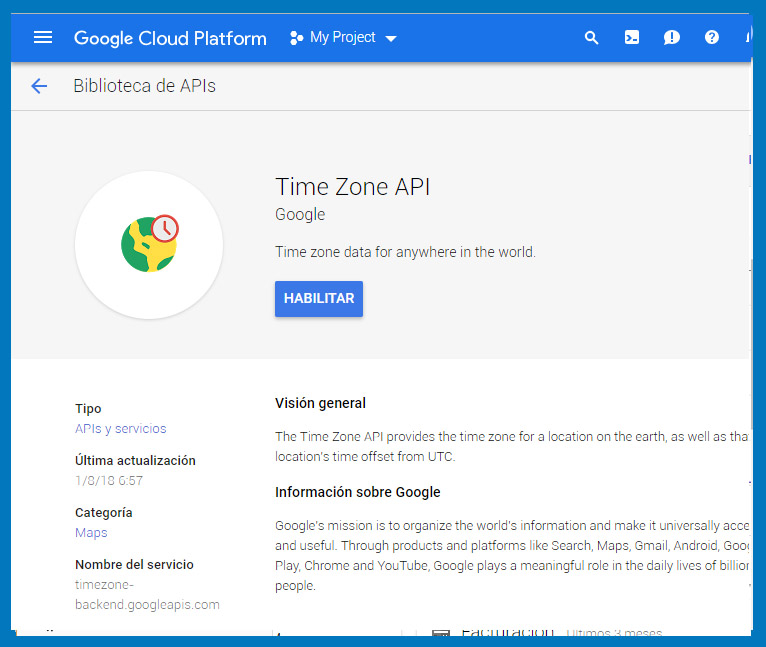Click the Google Cloud Platform logo
This screenshot has height=647, width=766.
point(170,38)
